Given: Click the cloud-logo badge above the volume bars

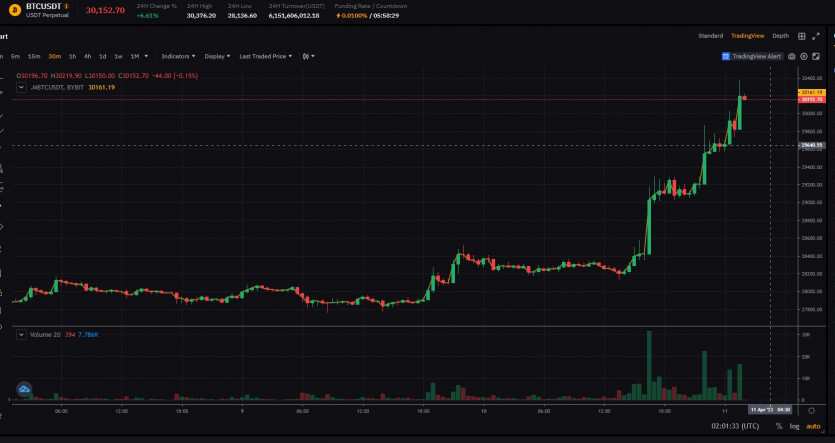Looking at the screenshot, I should [24, 389].
